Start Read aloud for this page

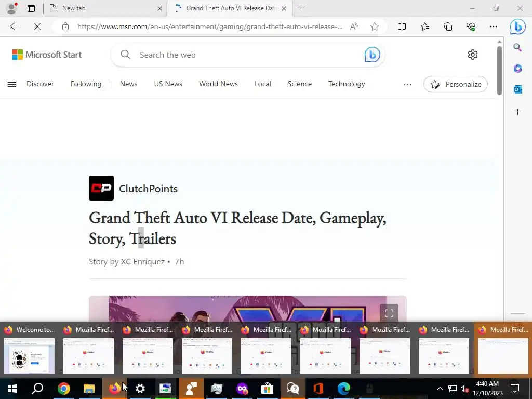coord(354,26)
